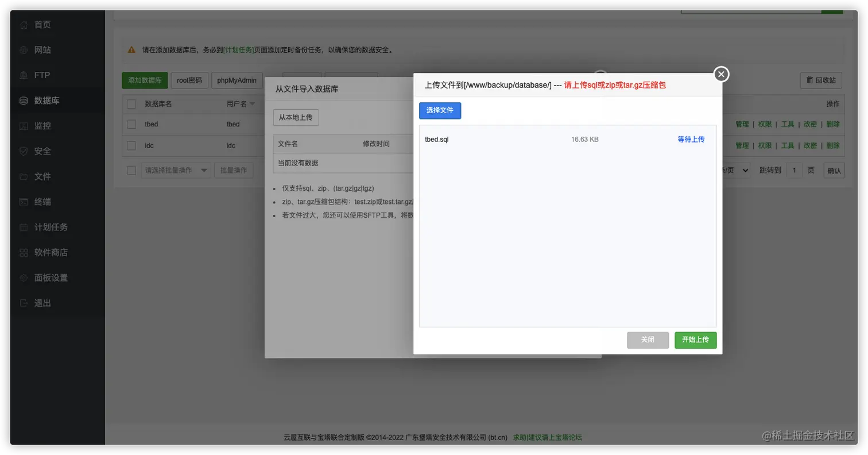Switch to the 从本地上传 tab
868x455 pixels.
click(297, 117)
